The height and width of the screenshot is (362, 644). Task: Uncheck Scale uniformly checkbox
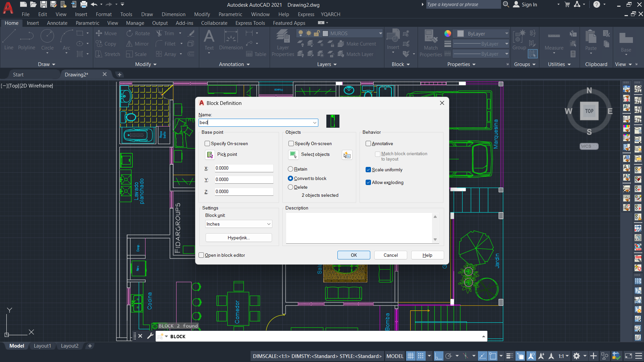[x=368, y=170]
